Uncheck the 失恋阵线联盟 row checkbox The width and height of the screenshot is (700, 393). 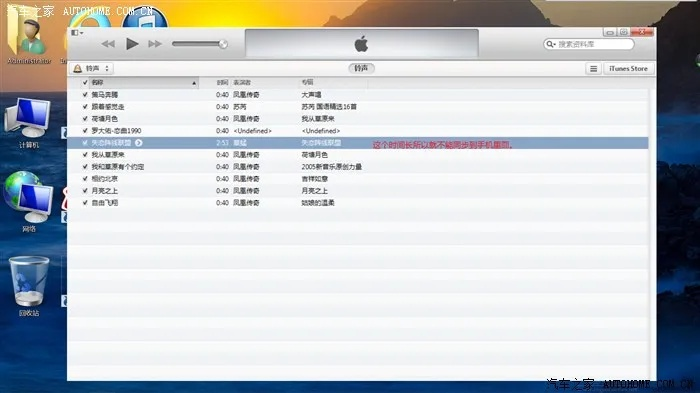(85, 143)
